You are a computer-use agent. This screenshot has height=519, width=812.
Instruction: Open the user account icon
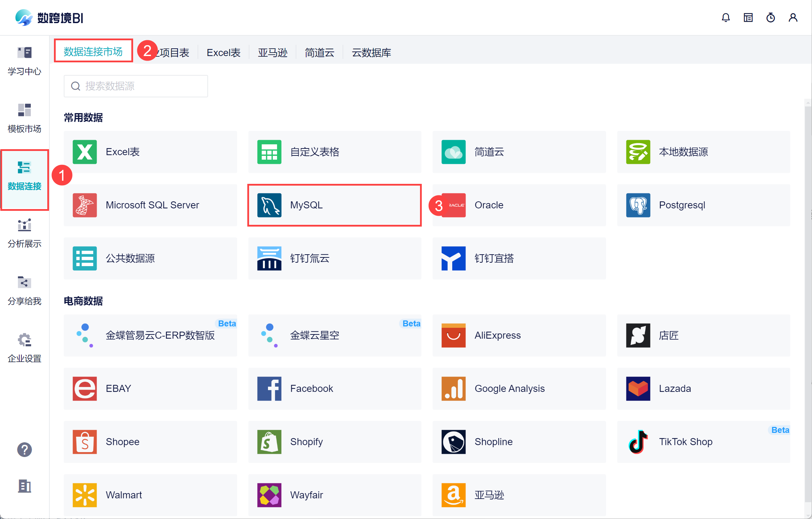[793, 18]
